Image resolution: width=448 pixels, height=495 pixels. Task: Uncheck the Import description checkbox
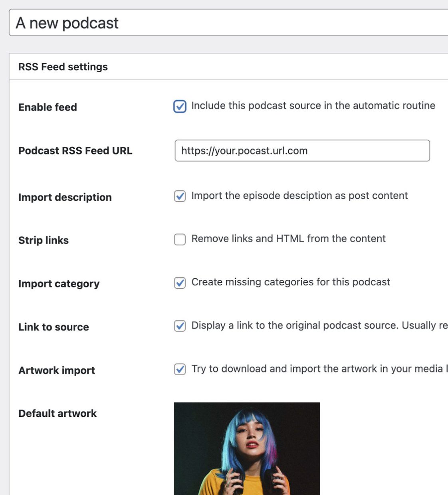tap(180, 196)
